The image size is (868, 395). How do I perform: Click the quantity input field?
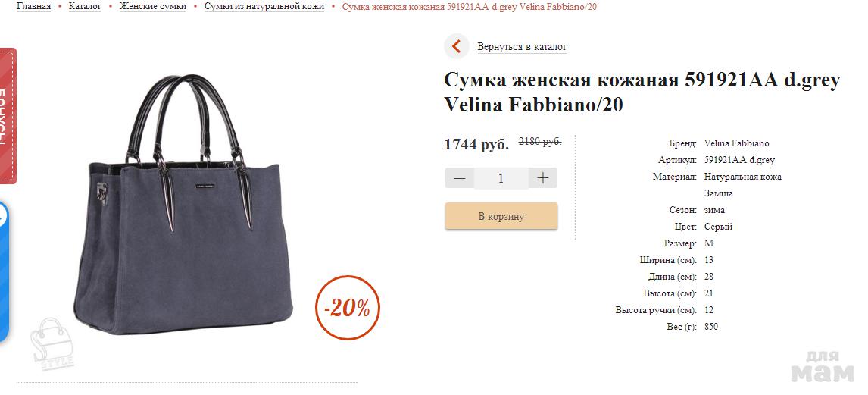pyautogui.click(x=501, y=178)
